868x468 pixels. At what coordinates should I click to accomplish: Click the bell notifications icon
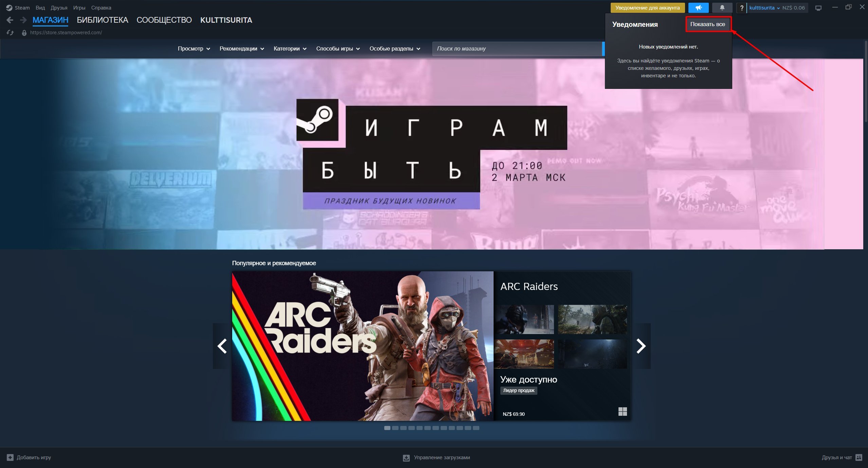(x=722, y=7)
